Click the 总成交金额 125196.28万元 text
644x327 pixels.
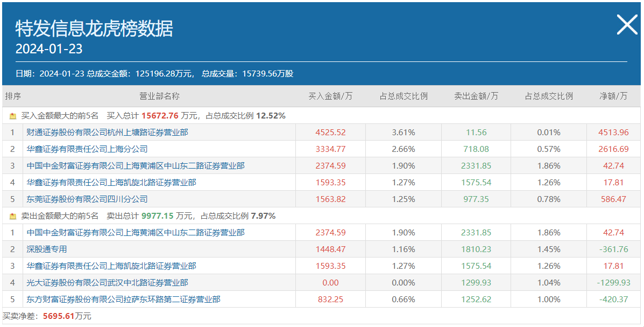[140, 74]
